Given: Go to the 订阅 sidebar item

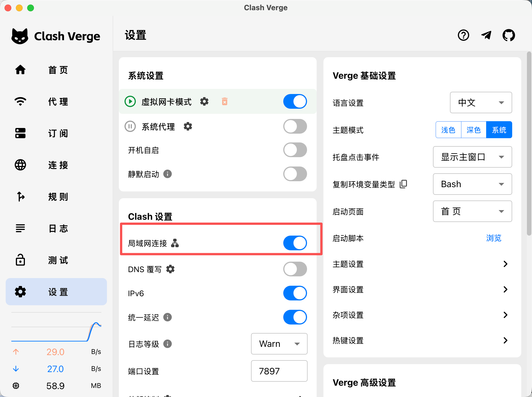Looking at the screenshot, I should pos(56,133).
